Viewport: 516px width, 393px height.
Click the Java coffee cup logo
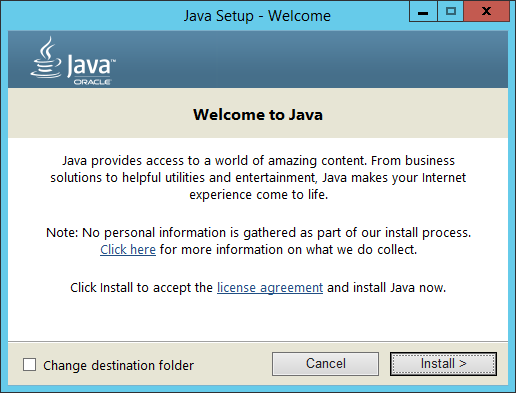point(46,57)
